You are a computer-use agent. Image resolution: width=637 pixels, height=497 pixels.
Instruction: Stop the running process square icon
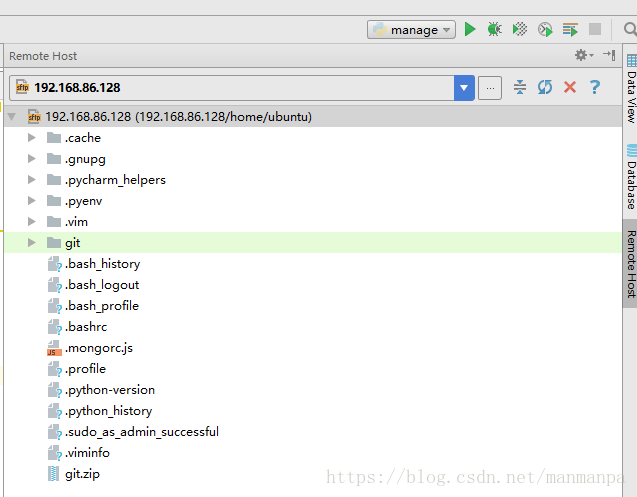595,29
